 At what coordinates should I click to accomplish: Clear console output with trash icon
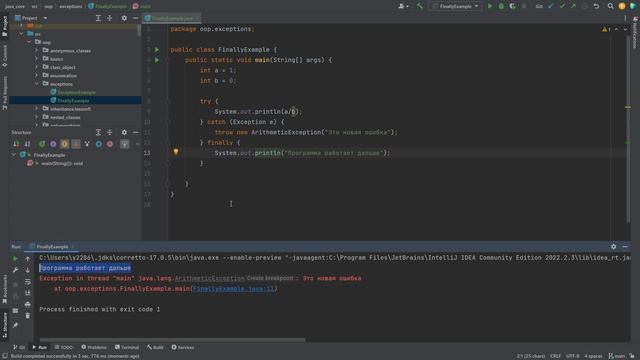pos(28,316)
